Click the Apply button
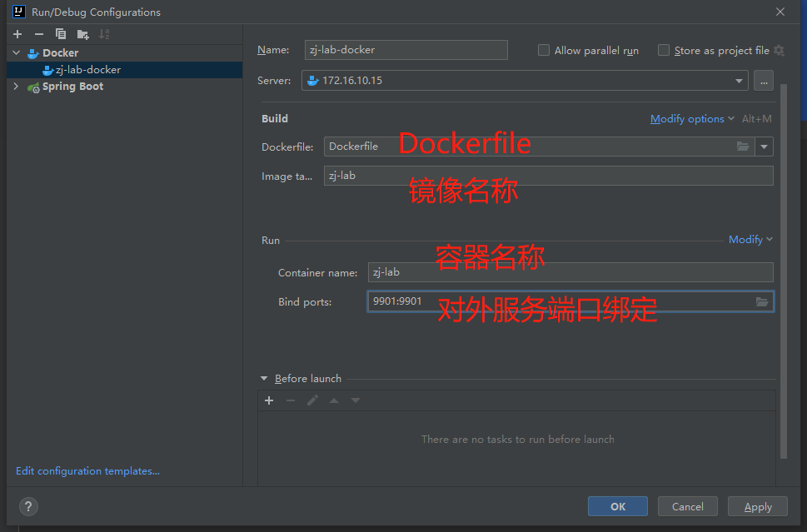This screenshot has width=807, height=532. 758,506
